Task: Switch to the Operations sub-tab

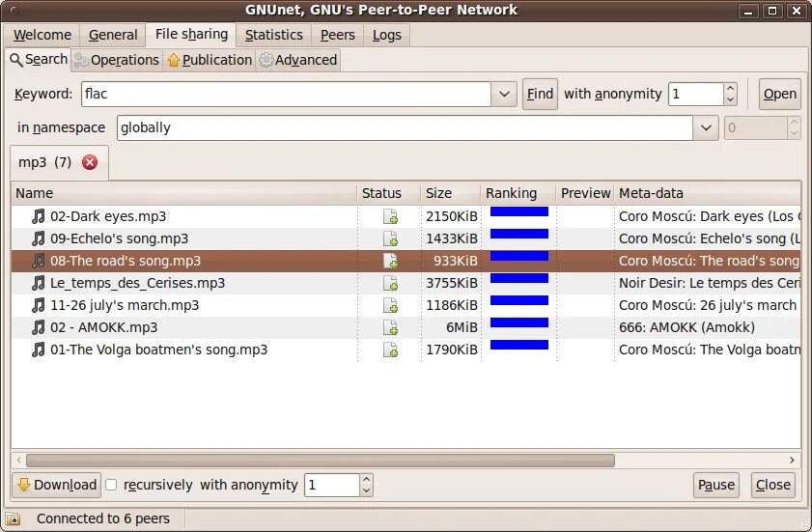Action: point(117,60)
